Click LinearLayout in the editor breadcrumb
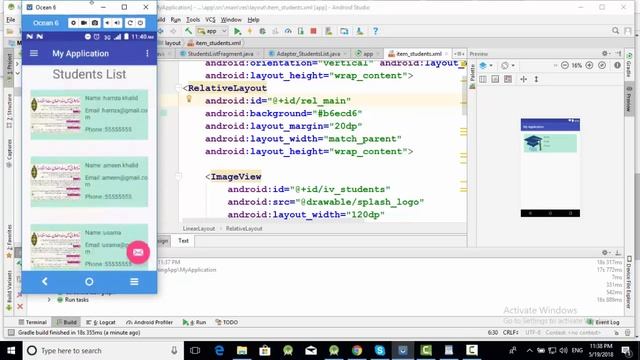 click(x=199, y=229)
